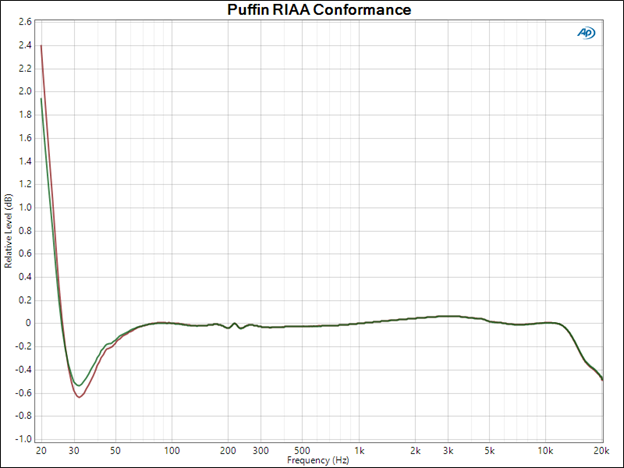The height and width of the screenshot is (468, 624).
Task: Select the 0.2 Y-axis tick label
Action: coord(25,300)
